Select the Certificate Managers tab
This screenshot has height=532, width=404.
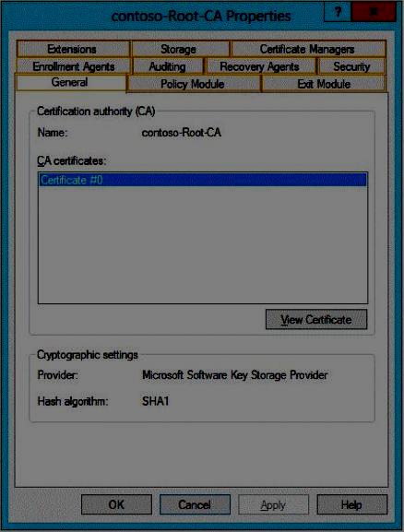pyautogui.click(x=308, y=49)
